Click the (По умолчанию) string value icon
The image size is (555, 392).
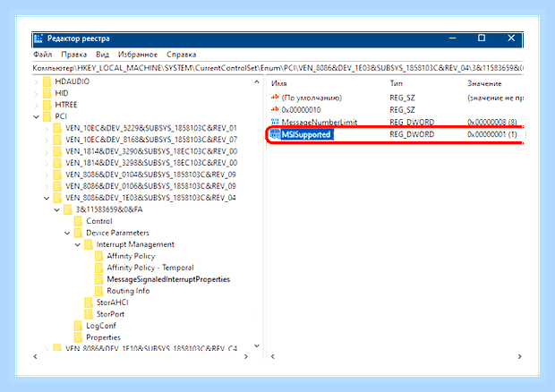(x=275, y=98)
